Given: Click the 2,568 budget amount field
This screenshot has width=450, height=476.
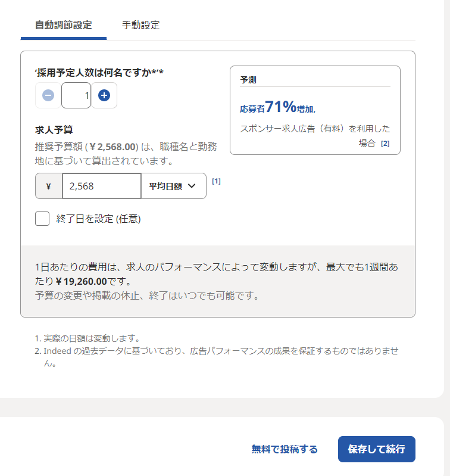Looking at the screenshot, I should click(101, 186).
